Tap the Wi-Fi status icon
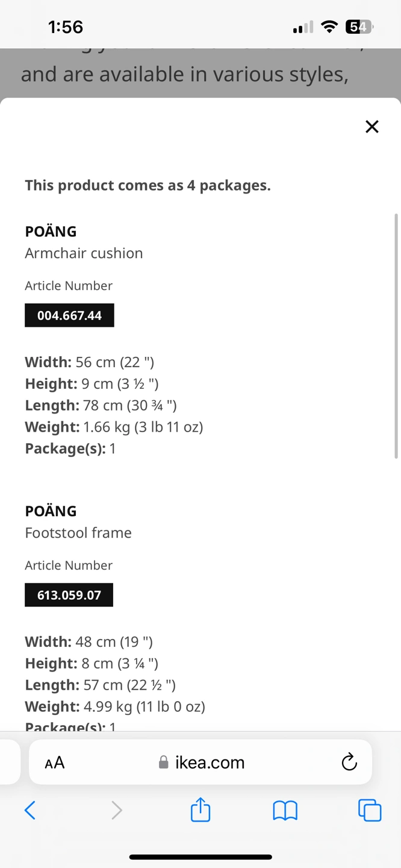Viewport: 401px width, 868px height. coord(329,27)
